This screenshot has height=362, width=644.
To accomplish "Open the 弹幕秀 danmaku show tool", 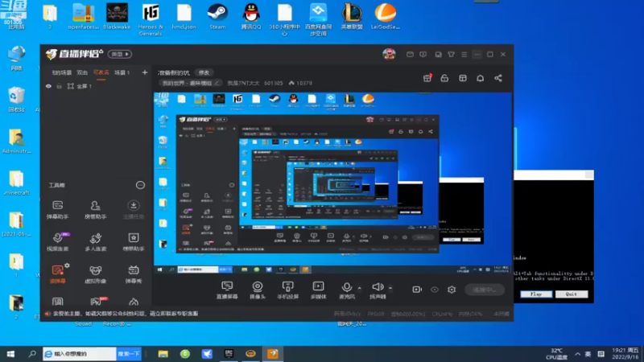I will click(133, 274).
